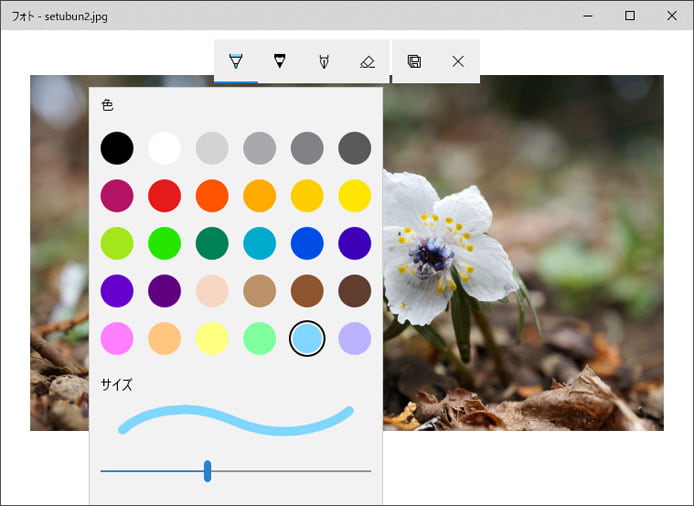Pick the dark purple swatch
The image size is (694, 506).
[x=165, y=291]
